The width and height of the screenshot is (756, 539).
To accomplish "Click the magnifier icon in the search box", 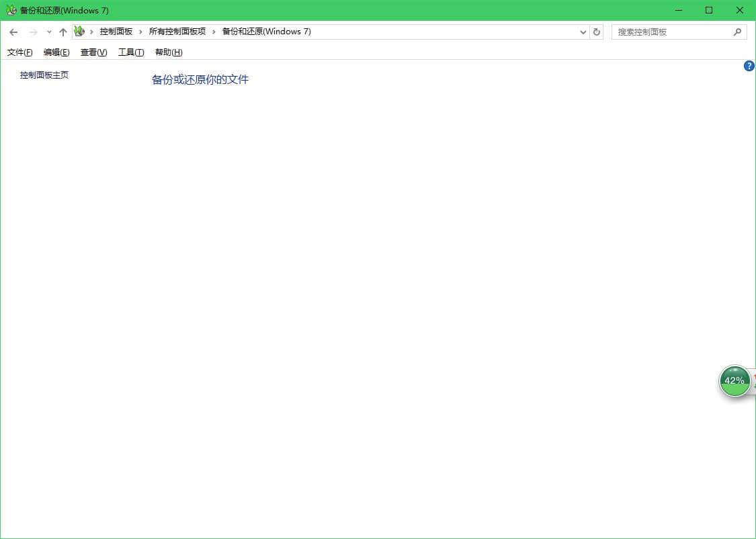I will pyautogui.click(x=737, y=32).
